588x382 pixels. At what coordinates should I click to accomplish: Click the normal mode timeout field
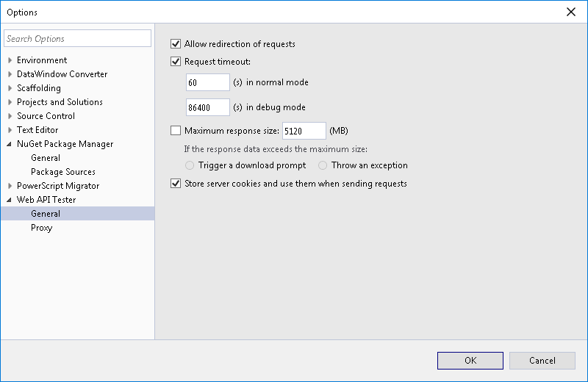coord(208,82)
